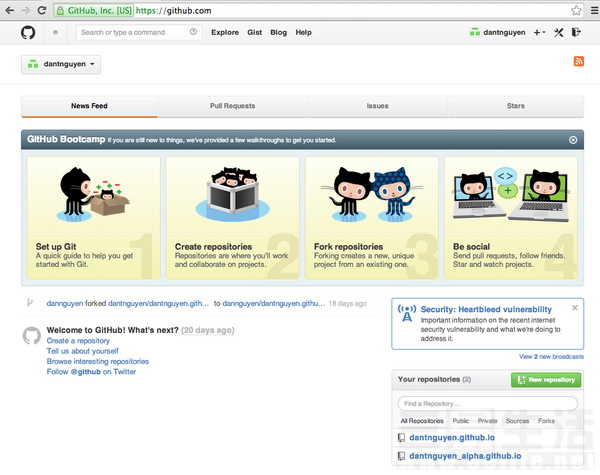Open the dantnguyen/dantnguyen.gith... source repository link
The image size is (600, 475).
click(158, 303)
